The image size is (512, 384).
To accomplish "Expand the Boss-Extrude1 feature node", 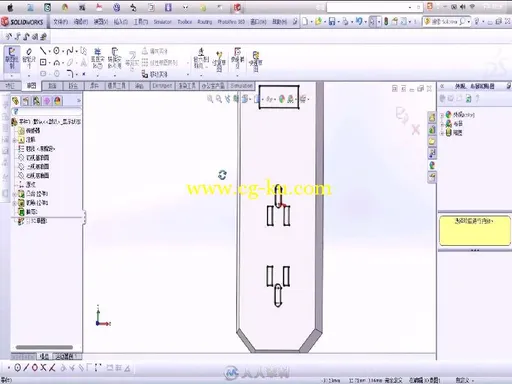I will point(14,194).
